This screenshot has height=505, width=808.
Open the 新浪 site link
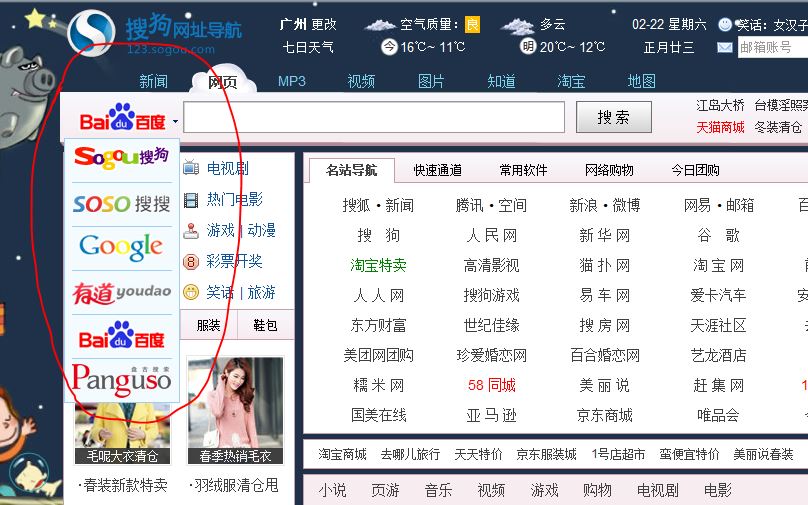(583, 206)
